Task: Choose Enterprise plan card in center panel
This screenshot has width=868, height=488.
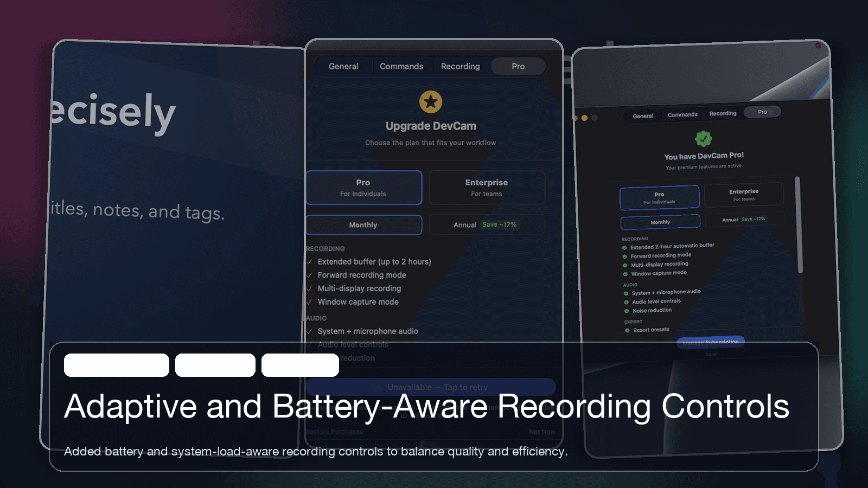Action: pyautogui.click(x=487, y=188)
